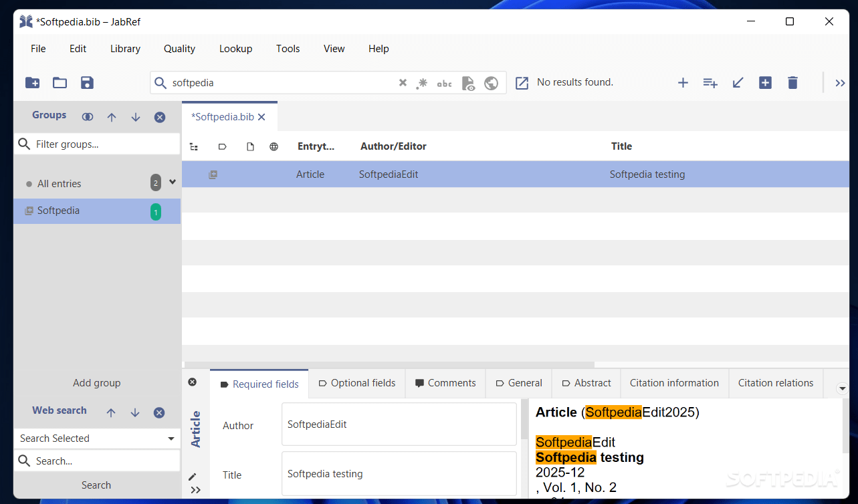
Task: Click the vertical Article entry type button
Action: [196, 429]
